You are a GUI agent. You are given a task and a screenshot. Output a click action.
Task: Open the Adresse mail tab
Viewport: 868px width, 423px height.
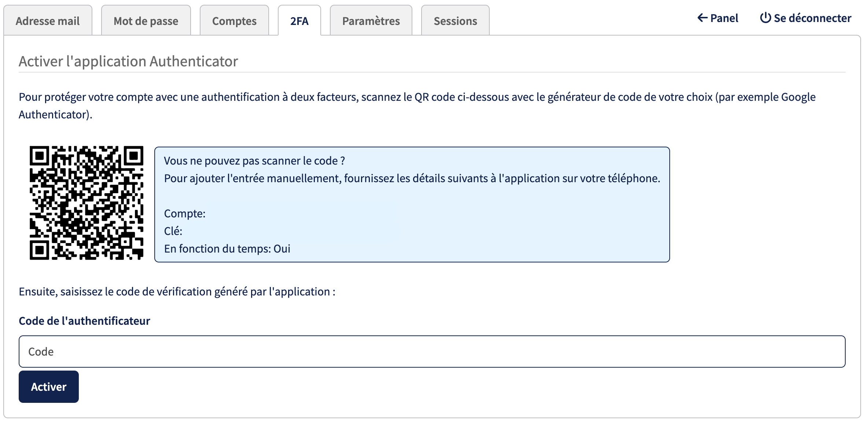click(x=48, y=21)
